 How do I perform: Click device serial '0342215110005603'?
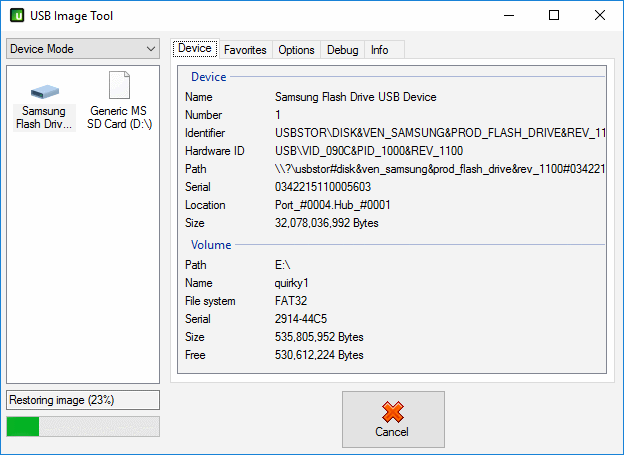[x=323, y=187]
